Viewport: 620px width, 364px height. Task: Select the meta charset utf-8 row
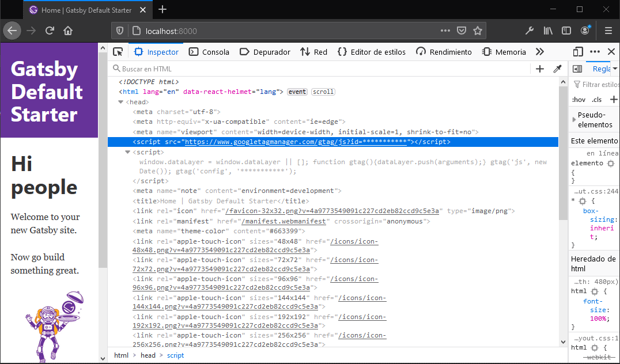point(333,112)
